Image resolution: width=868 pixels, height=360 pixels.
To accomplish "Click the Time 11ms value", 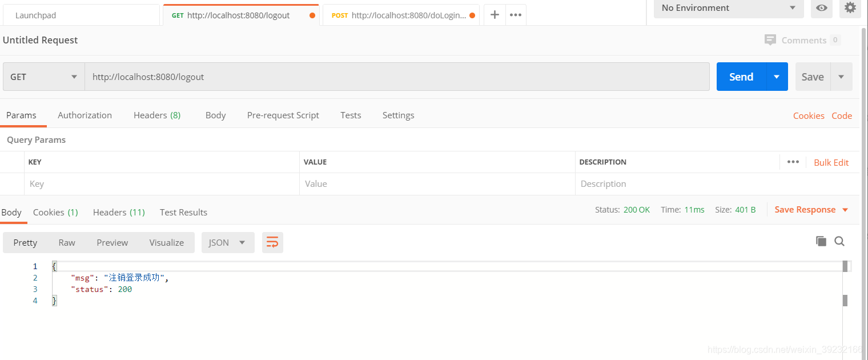I will tap(694, 210).
